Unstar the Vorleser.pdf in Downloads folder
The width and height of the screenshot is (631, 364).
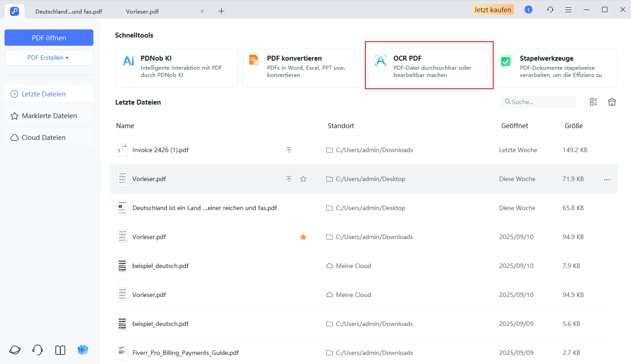(x=303, y=237)
